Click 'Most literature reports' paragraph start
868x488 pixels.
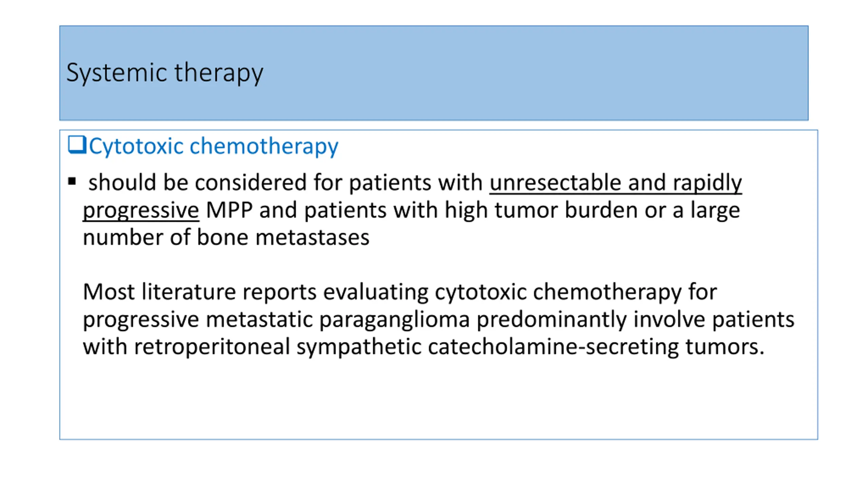coord(199,292)
